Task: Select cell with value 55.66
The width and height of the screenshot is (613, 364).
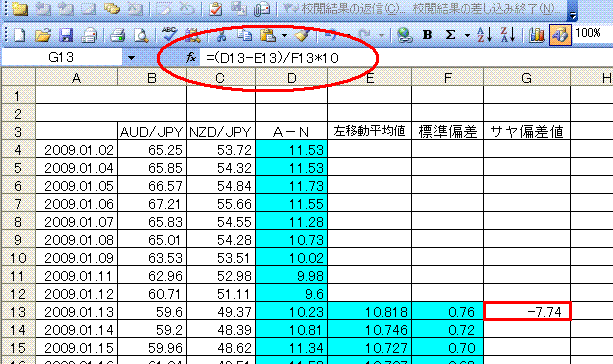Action: [221, 204]
